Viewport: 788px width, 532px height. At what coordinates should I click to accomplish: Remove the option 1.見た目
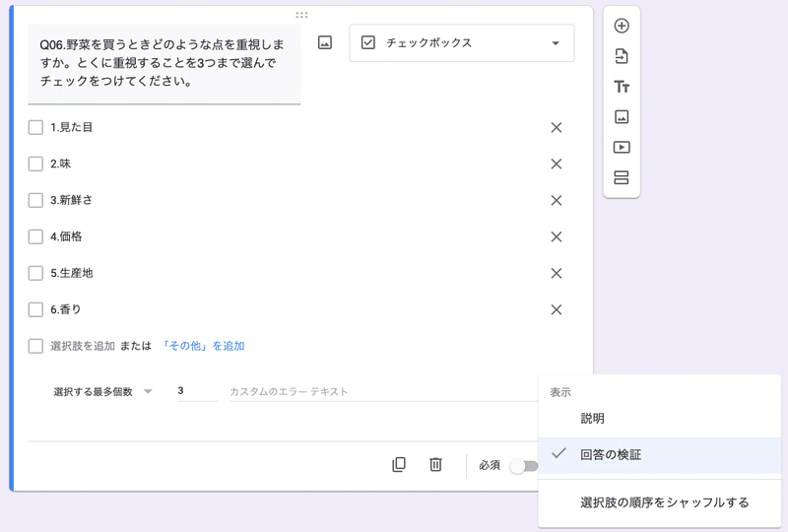[557, 128]
